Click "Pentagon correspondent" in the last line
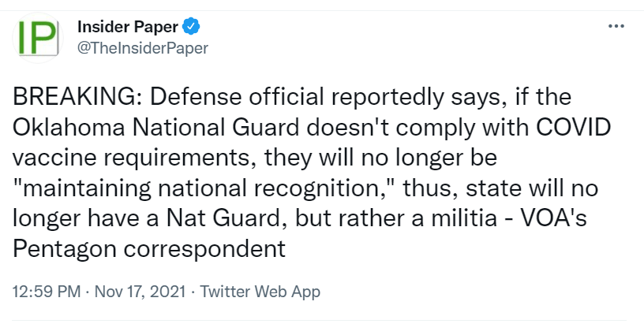 (148, 248)
